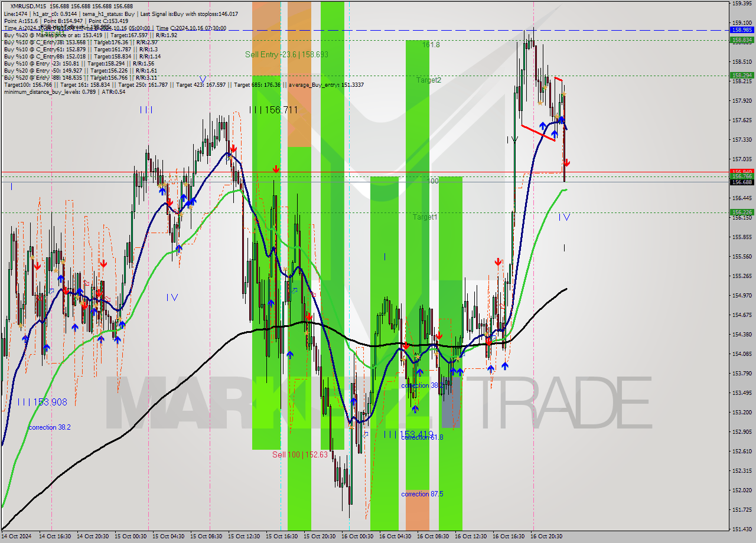Click the 157.330 price axis value

(x=742, y=140)
